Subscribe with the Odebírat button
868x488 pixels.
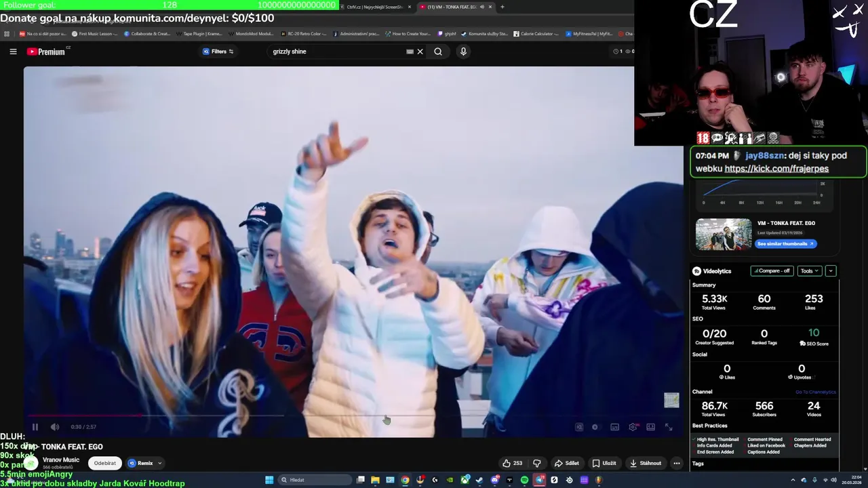click(x=105, y=464)
